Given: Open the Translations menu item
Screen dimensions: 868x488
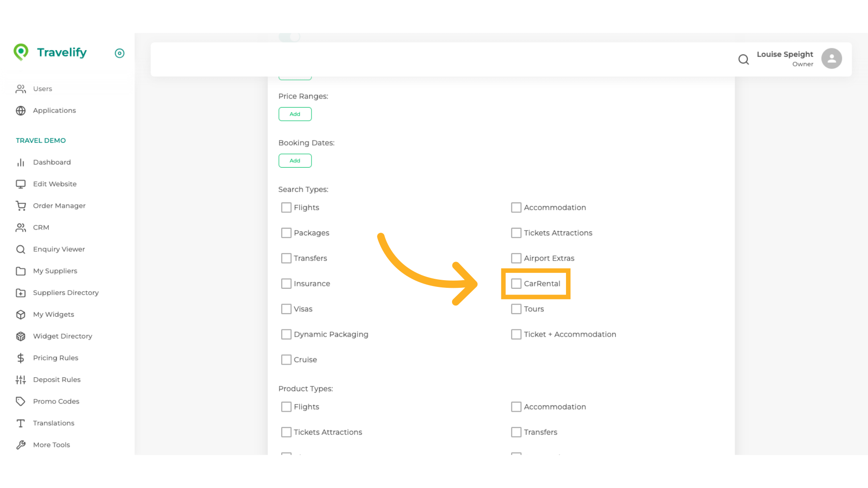Looking at the screenshot, I should click(53, 423).
